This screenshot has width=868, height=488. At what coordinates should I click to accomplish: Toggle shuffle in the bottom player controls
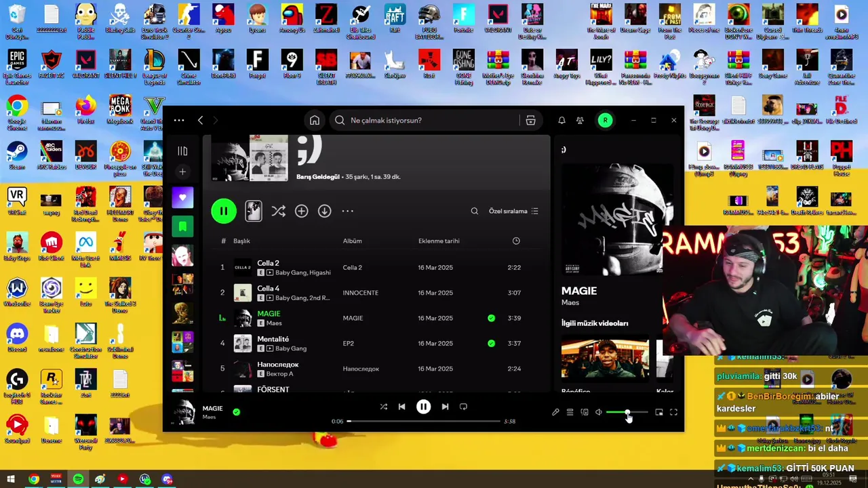point(383,407)
